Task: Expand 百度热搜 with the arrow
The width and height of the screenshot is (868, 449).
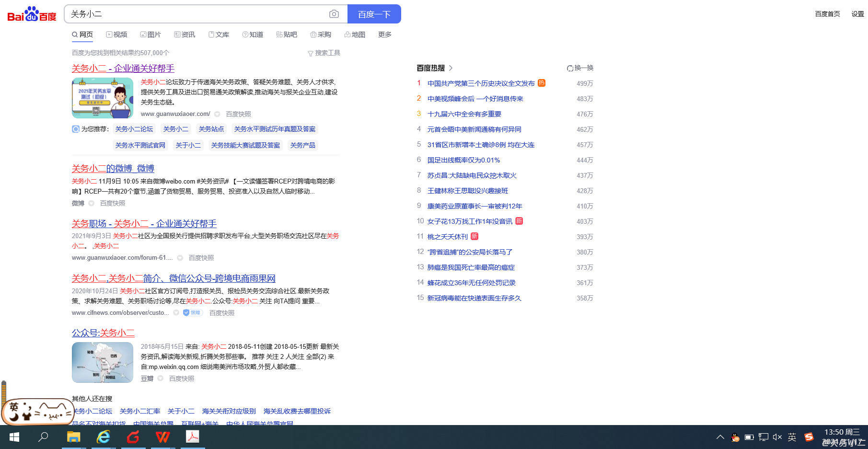Action: point(451,68)
